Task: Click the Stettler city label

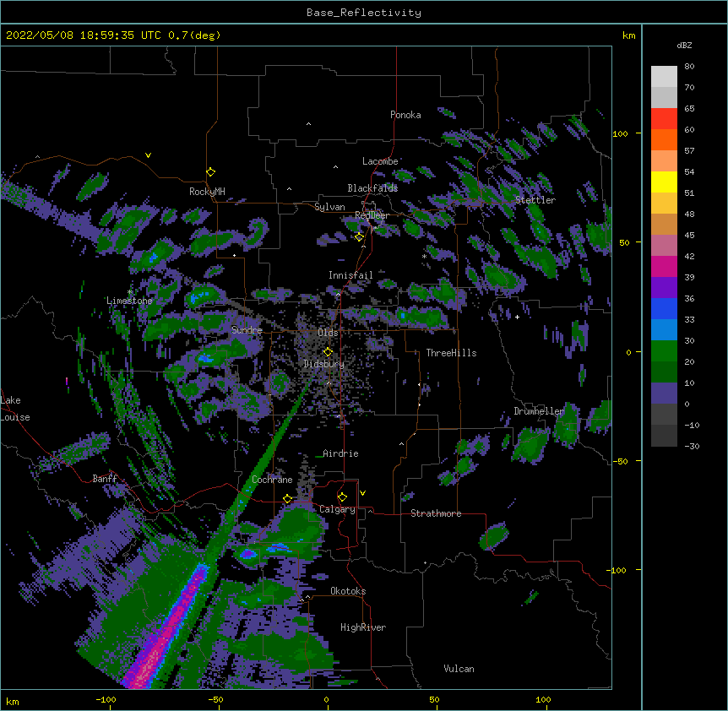Action: pos(535,200)
